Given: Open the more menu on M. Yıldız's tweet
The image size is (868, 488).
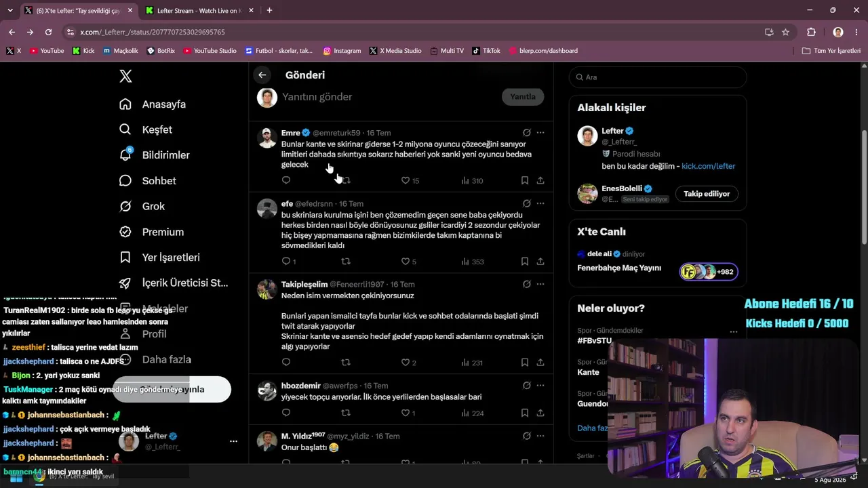Looking at the screenshot, I should click(x=540, y=436).
